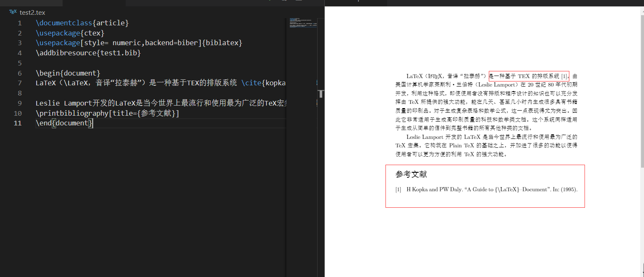The image size is (644, 277).
Task: Click the \end{document} line
Action: click(x=64, y=123)
